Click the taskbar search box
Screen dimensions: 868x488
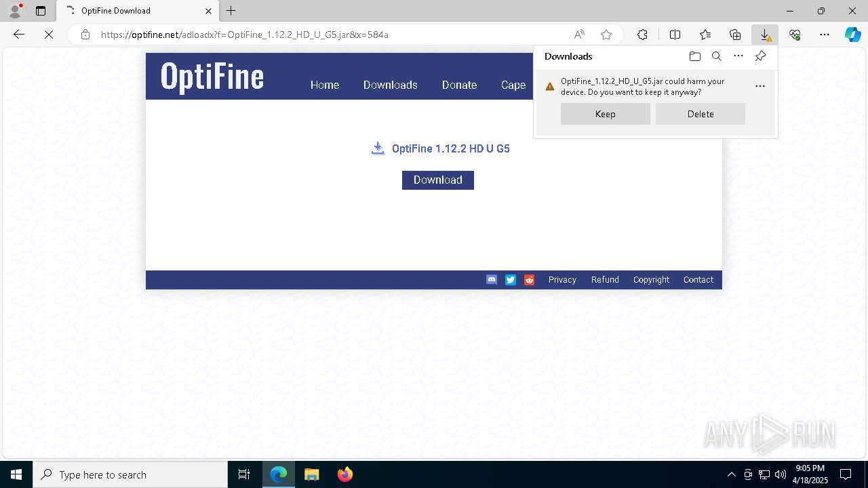pyautogui.click(x=130, y=474)
